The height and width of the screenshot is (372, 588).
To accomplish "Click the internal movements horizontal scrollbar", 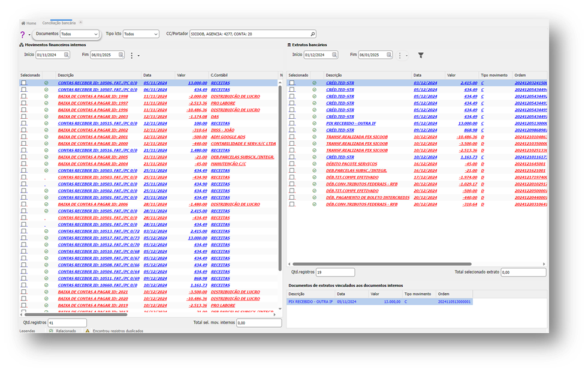I will 76,314.
